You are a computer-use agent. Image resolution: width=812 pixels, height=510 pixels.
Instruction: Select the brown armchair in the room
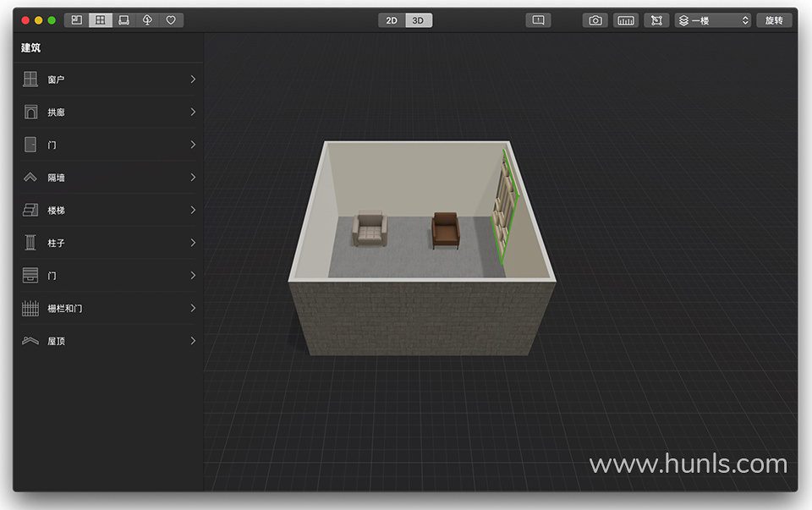point(446,230)
